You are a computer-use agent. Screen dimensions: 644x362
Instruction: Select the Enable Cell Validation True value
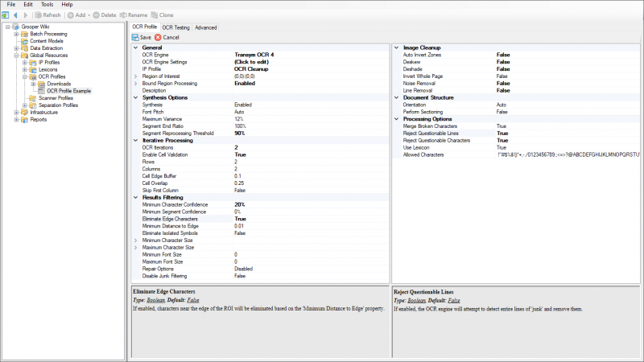point(241,154)
